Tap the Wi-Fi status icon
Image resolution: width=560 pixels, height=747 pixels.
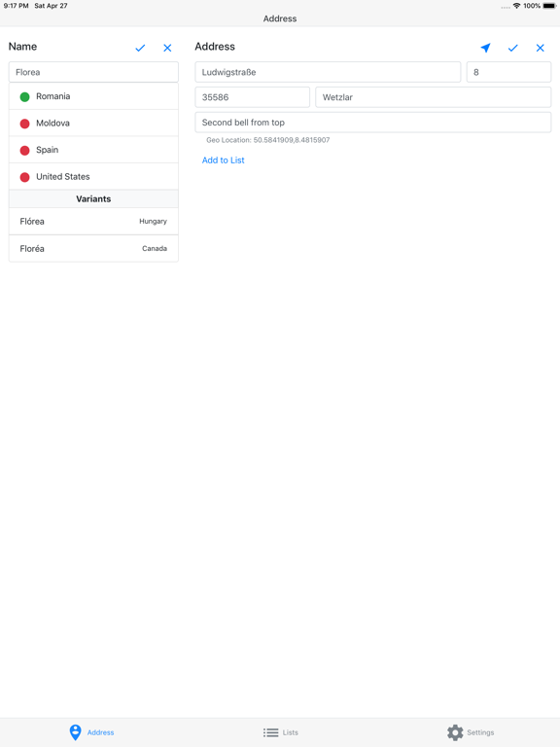click(516, 6)
